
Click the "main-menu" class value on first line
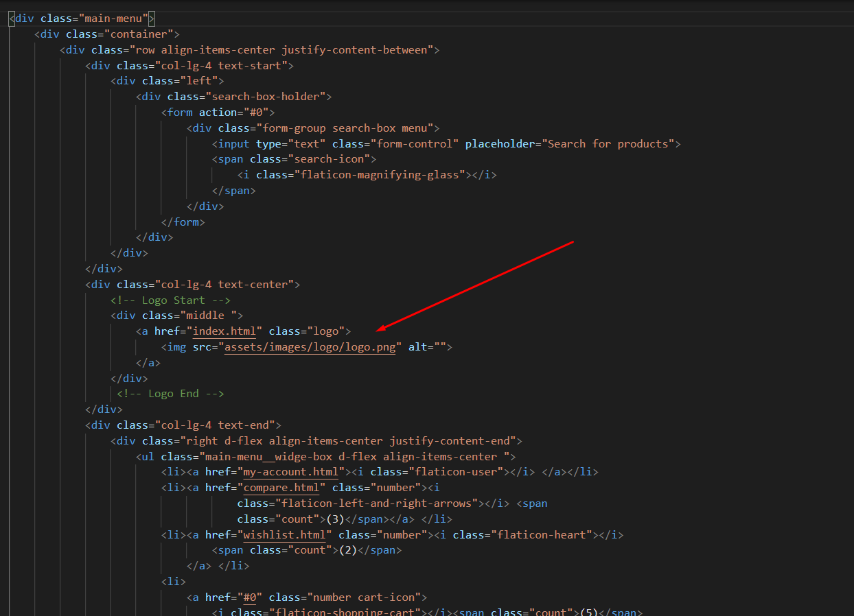[117, 19]
